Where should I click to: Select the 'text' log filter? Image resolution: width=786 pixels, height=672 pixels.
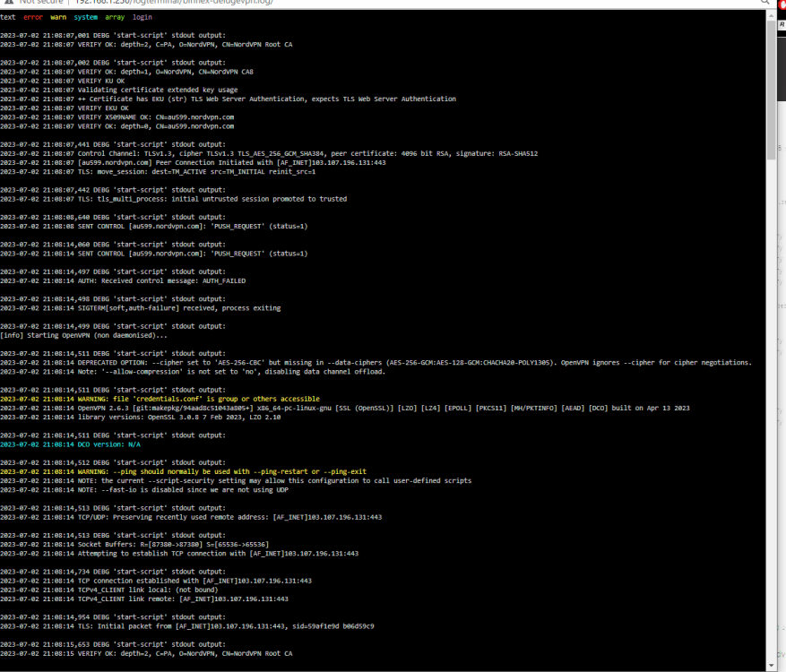coord(7,17)
